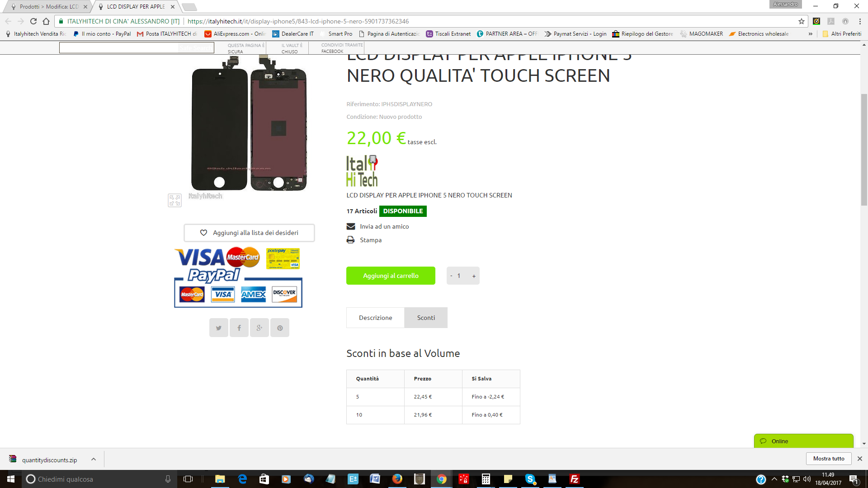This screenshot has height=488, width=868.
Task: Reload the page in Chrome
Action: pyautogui.click(x=33, y=21)
